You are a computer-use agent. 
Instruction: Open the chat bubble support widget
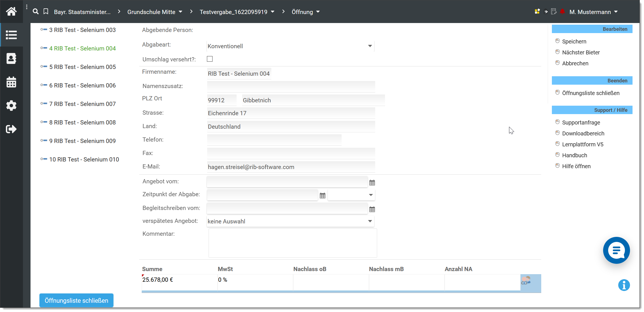[x=616, y=250]
